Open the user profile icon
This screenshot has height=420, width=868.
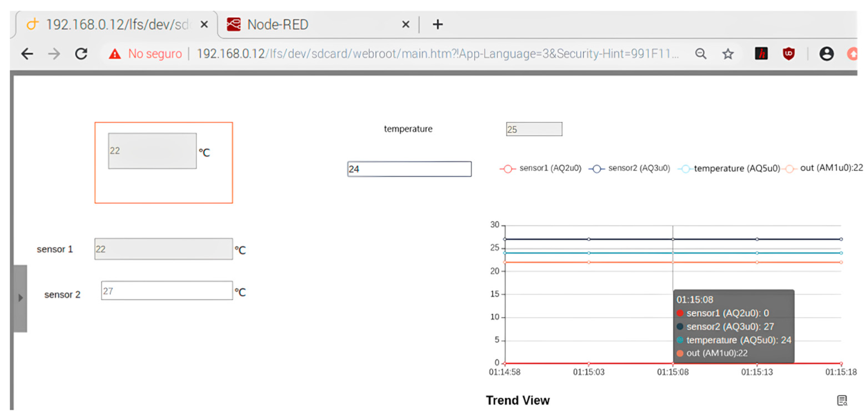point(826,54)
